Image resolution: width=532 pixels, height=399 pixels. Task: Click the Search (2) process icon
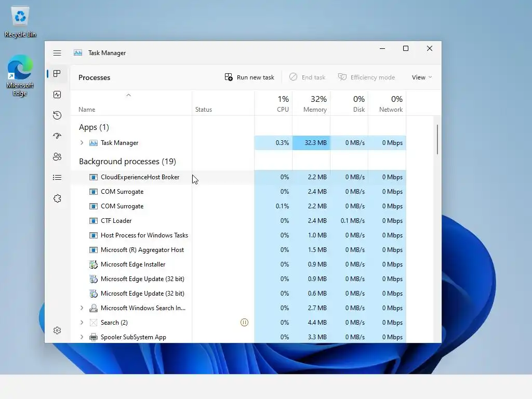[x=94, y=323]
